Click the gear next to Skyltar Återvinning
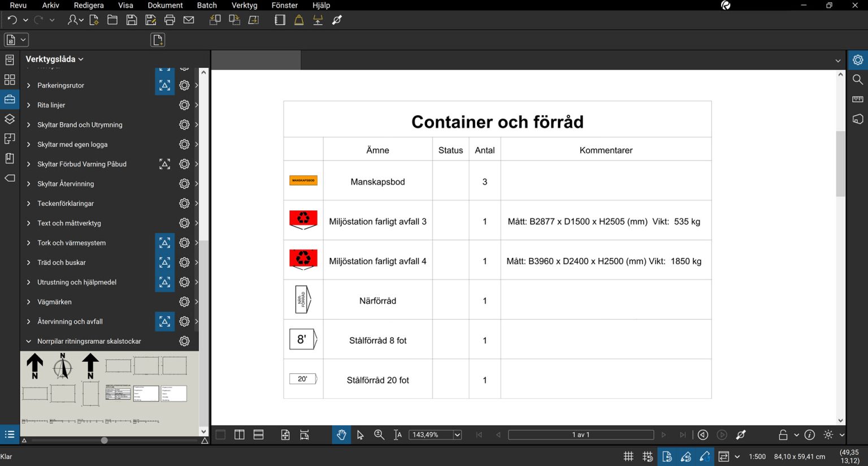The width and height of the screenshot is (868, 466). coord(184,184)
